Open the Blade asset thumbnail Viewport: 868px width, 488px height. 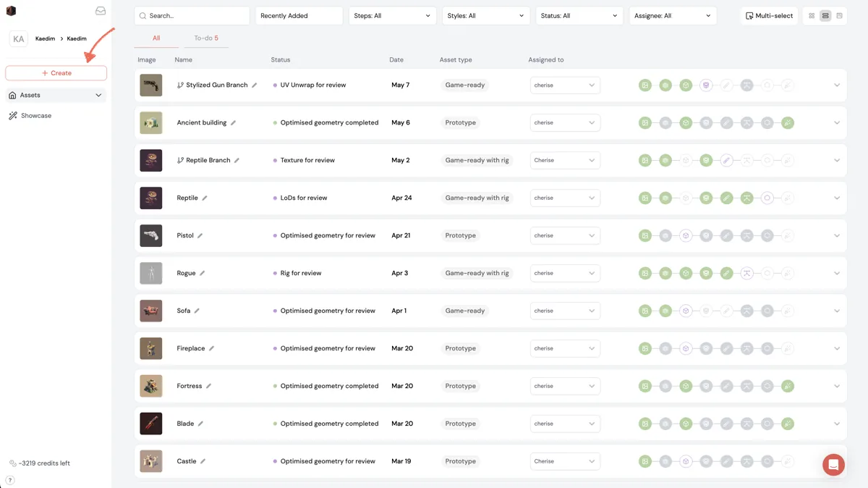(x=151, y=424)
